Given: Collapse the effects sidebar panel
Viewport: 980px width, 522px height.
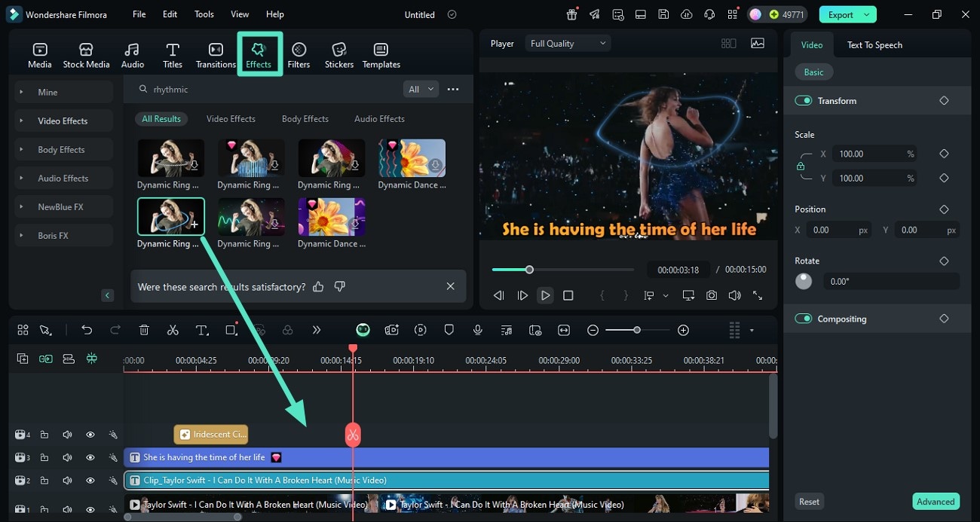Looking at the screenshot, I should [x=107, y=295].
